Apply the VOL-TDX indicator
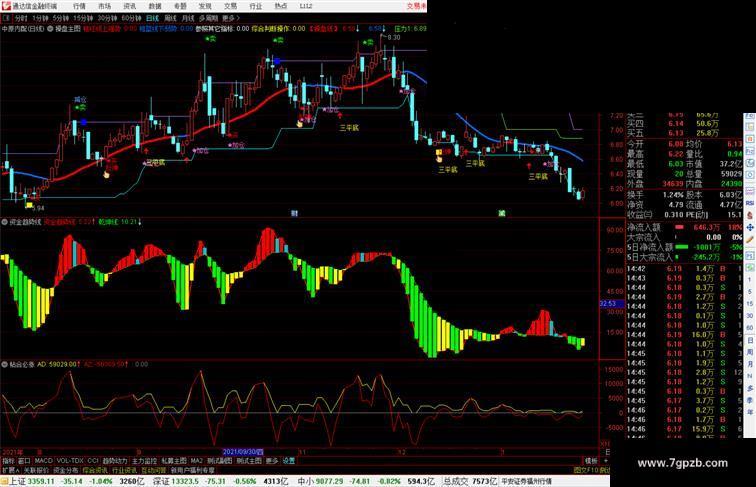This screenshot has width=756, height=487. 70,461
